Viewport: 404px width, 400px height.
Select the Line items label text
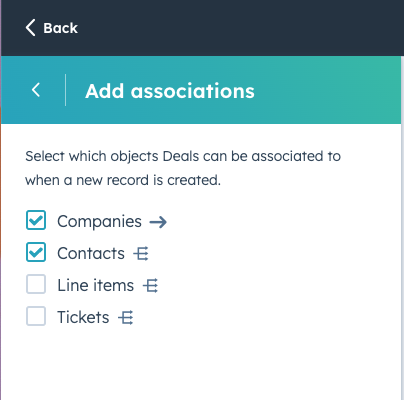pos(96,285)
